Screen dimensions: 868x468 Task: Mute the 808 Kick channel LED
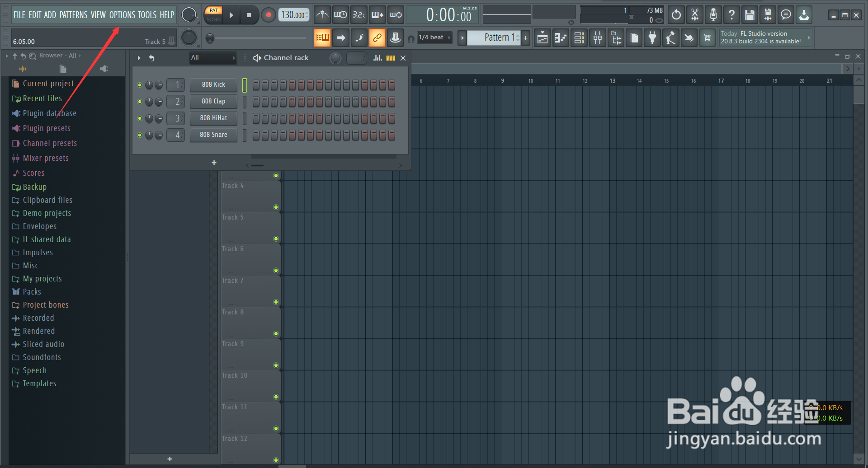point(140,84)
